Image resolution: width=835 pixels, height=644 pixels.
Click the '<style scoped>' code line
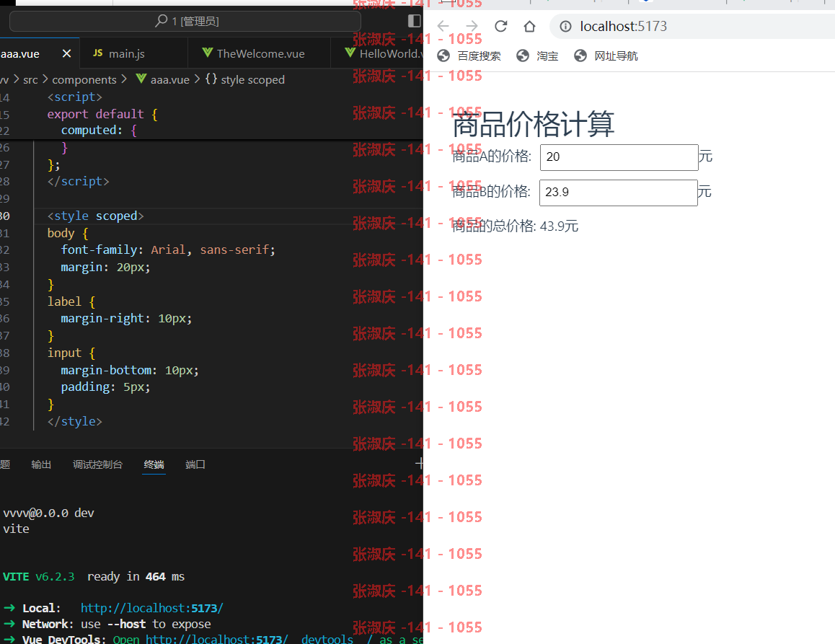pyautogui.click(x=95, y=216)
